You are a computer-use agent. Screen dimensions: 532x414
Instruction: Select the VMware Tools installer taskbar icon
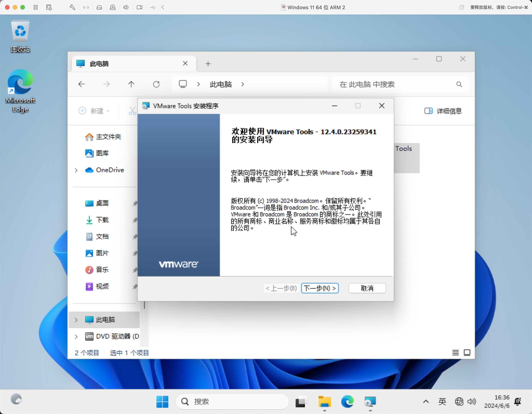[x=370, y=401]
